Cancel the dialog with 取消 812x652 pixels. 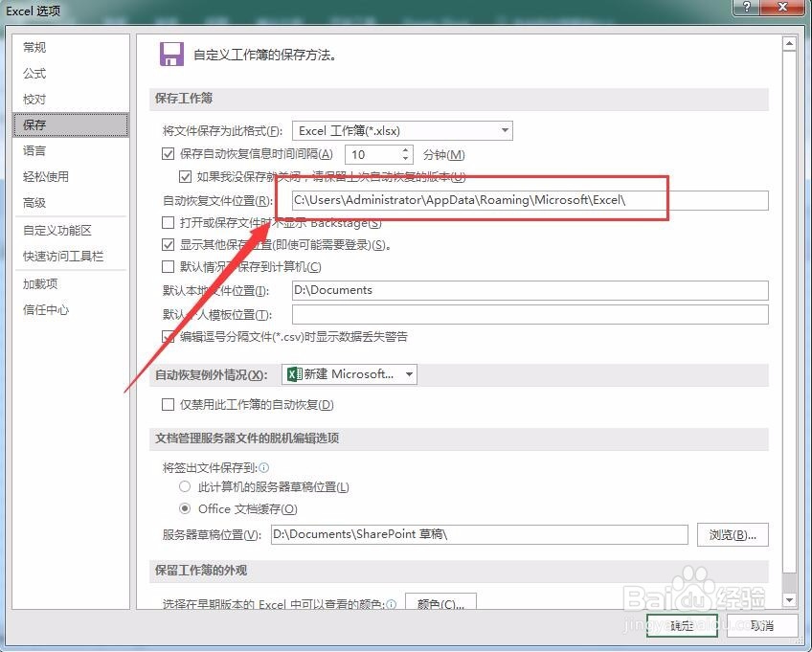[x=762, y=625]
